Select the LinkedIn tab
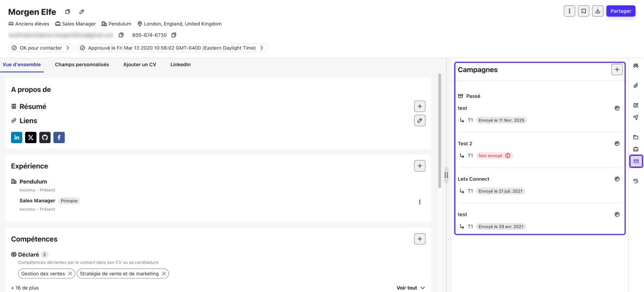The height and width of the screenshot is (292, 644). 181,65
